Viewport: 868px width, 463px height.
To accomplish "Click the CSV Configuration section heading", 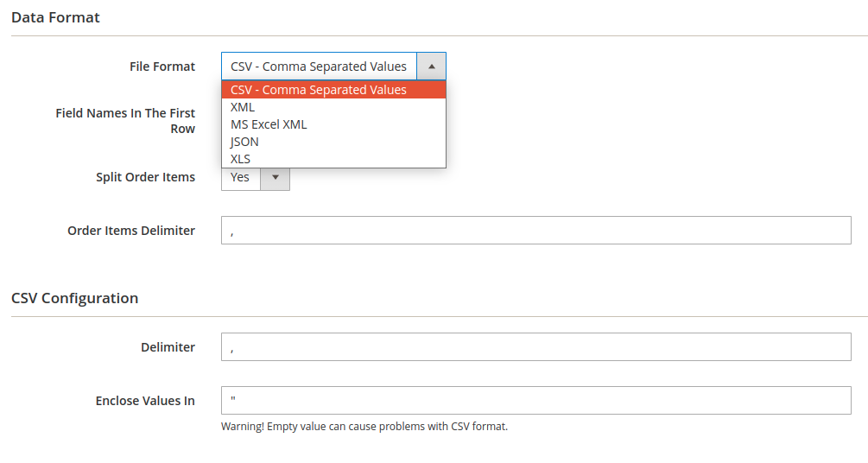I will click(x=75, y=298).
